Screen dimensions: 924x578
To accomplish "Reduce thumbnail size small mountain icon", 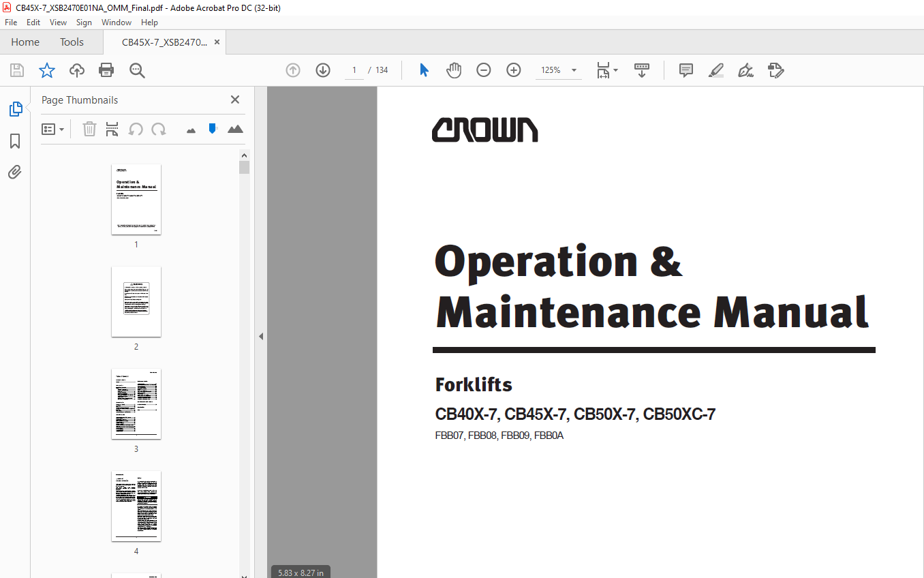I will point(191,130).
